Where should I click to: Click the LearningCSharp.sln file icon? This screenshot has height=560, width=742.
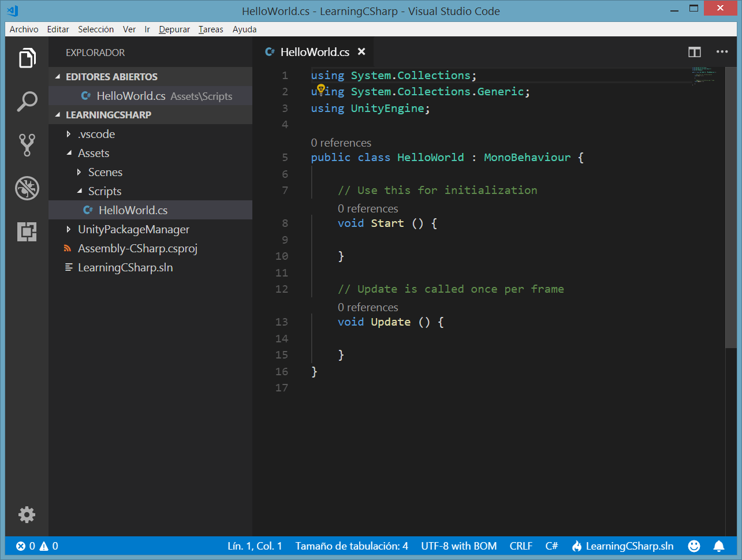pos(69,267)
